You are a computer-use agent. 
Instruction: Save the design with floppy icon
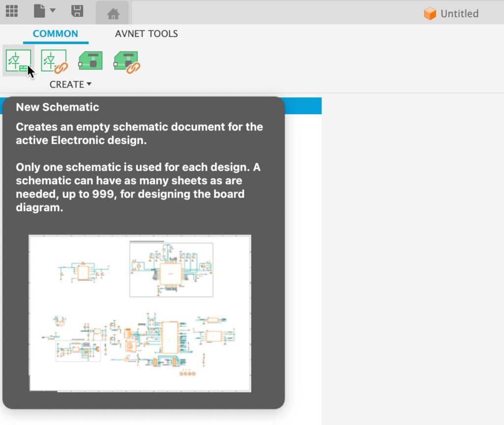[77, 11]
